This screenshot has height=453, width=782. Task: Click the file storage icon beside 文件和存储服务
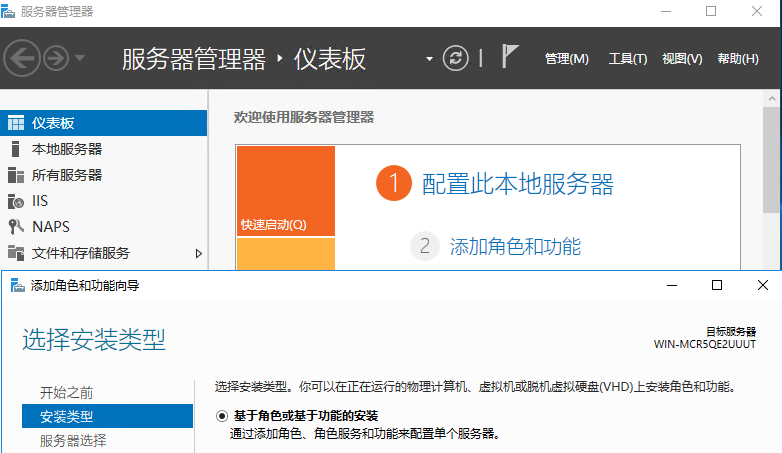16,253
